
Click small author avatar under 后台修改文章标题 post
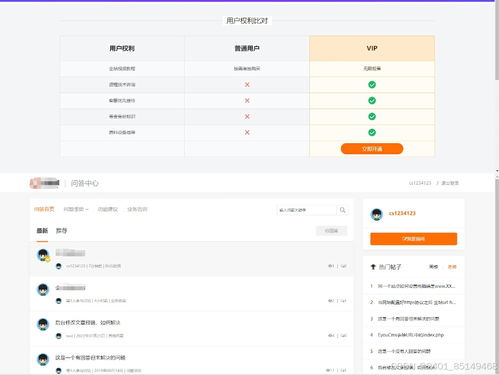(59, 336)
